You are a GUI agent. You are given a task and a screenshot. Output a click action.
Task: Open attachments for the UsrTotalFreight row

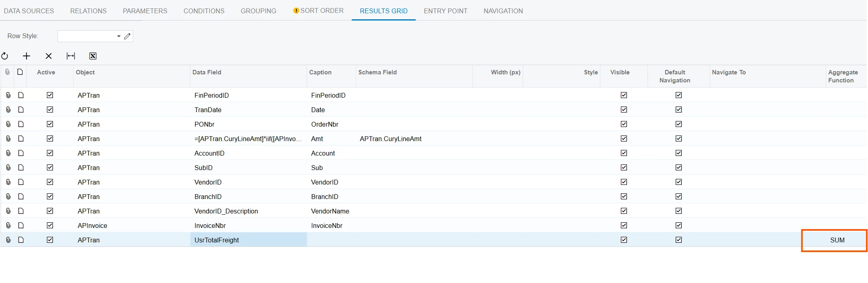click(8, 240)
